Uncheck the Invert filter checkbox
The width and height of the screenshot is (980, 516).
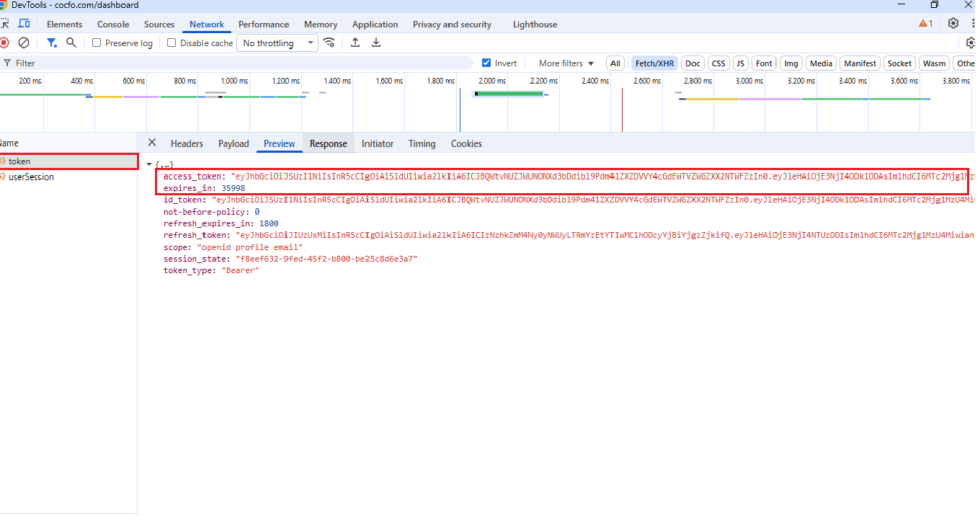[x=486, y=63]
